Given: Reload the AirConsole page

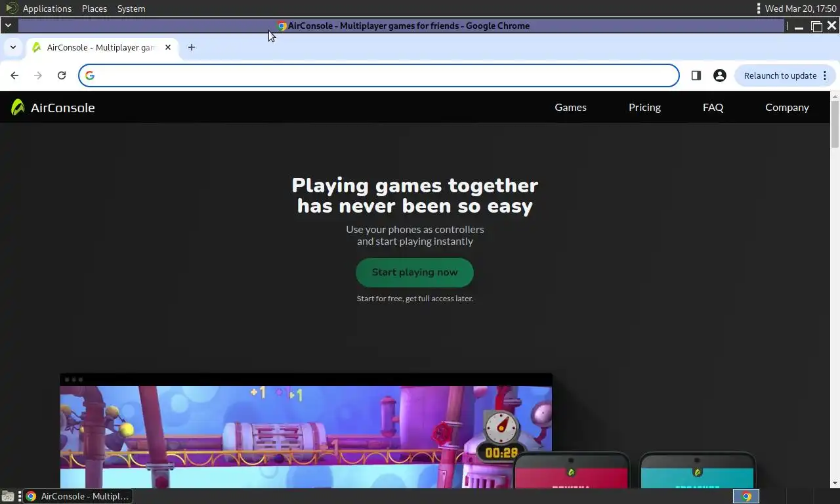Looking at the screenshot, I should point(62,75).
